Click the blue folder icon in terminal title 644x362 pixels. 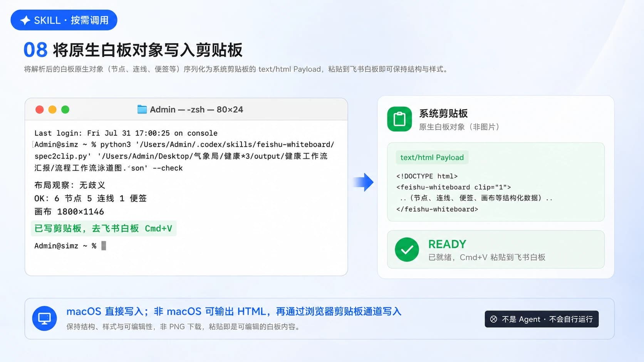(142, 110)
